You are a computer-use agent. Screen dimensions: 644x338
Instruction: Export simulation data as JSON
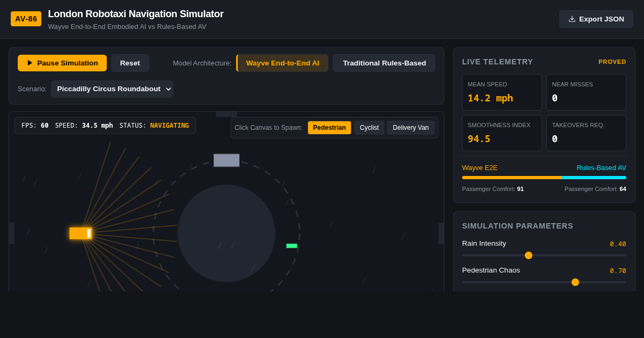596,19
